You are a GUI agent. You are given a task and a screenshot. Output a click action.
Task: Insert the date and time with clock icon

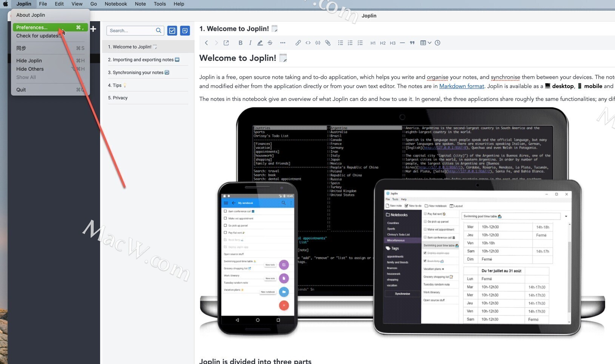tap(438, 43)
